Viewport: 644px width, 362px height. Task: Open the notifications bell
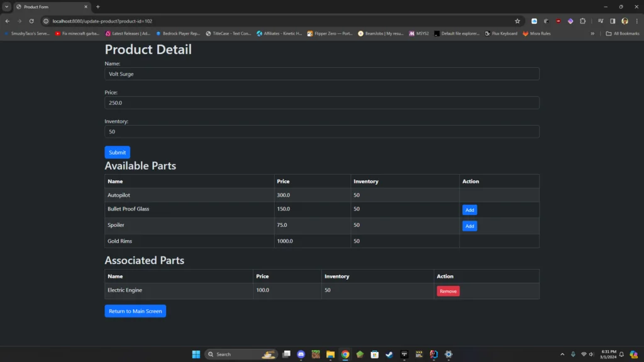pos(621,354)
